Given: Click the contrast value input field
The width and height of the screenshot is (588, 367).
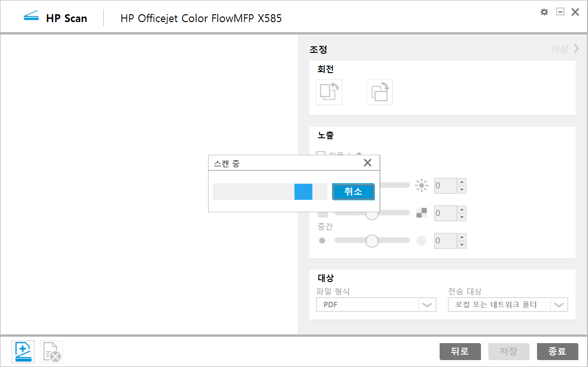Looking at the screenshot, I should tap(446, 213).
